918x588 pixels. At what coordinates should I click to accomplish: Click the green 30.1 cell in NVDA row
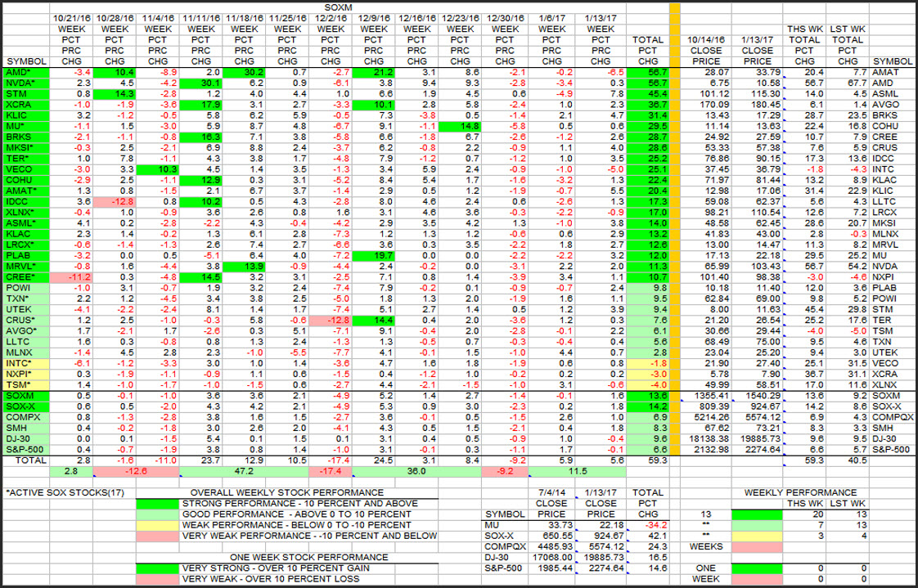pyautogui.click(x=200, y=83)
